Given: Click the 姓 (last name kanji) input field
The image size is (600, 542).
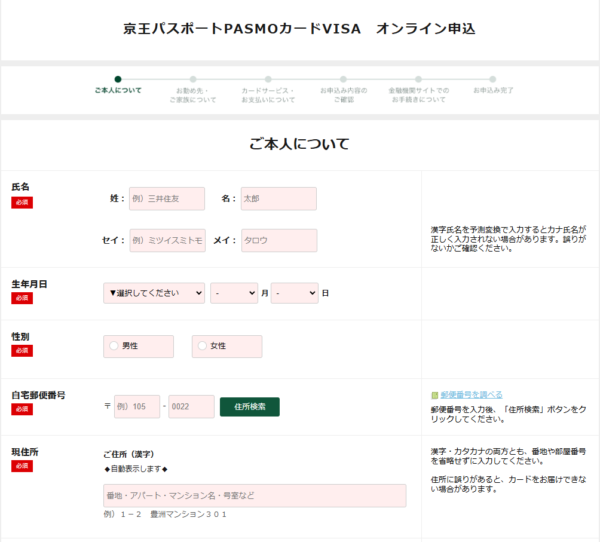Looking at the screenshot, I should pyautogui.click(x=167, y=199).
